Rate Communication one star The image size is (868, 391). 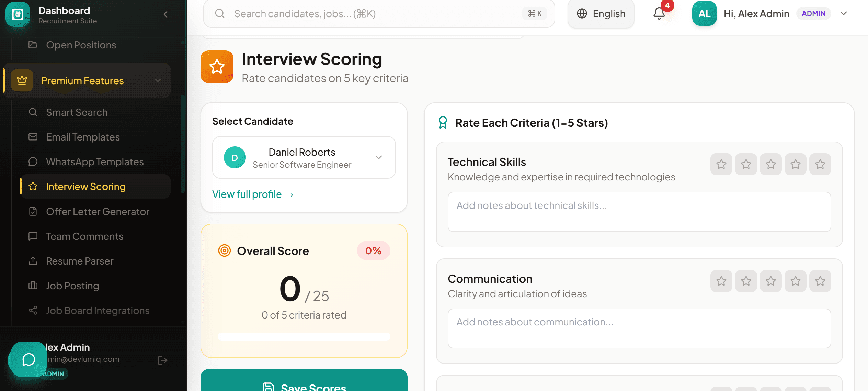coord(721,281)
